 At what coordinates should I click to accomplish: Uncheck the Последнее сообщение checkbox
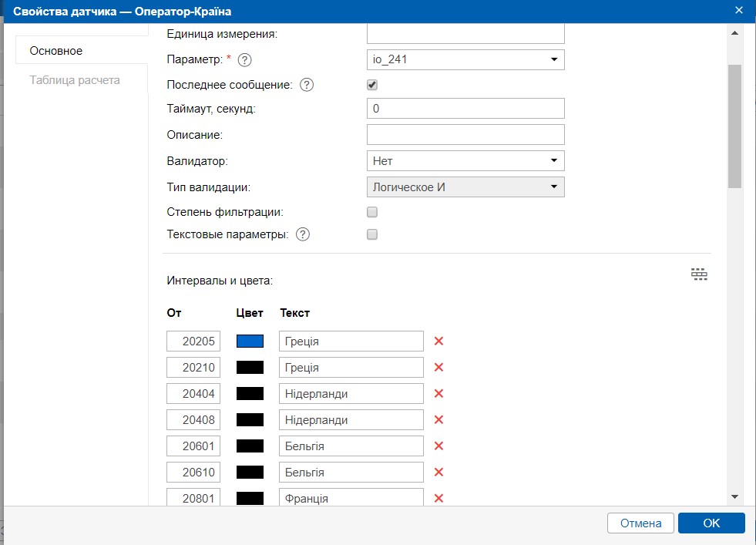point(372,85)
